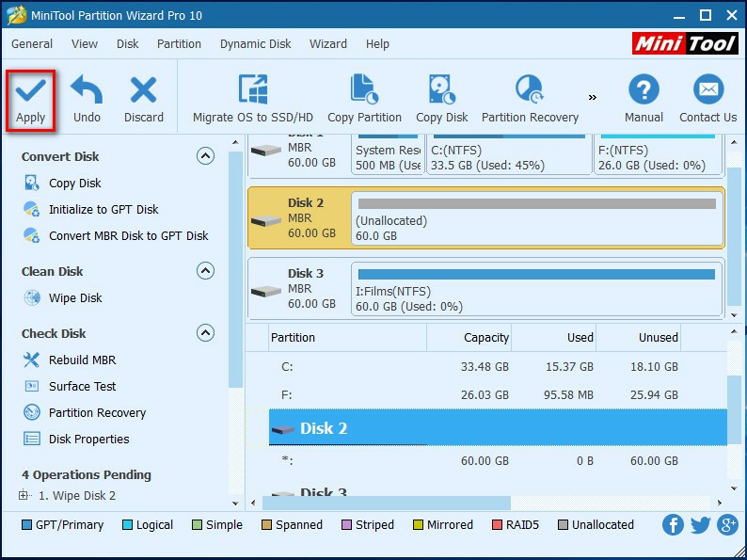Viewport: 747px width, 560px height.
Task: Collapse the Convert Disk section
Action: [205, 156]
